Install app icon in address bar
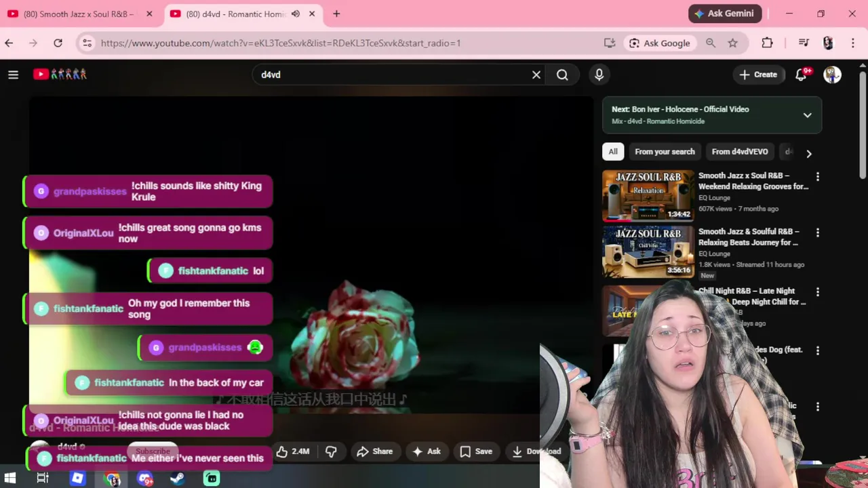The width and height of the screenshot is (868, 488). point(610,43)
